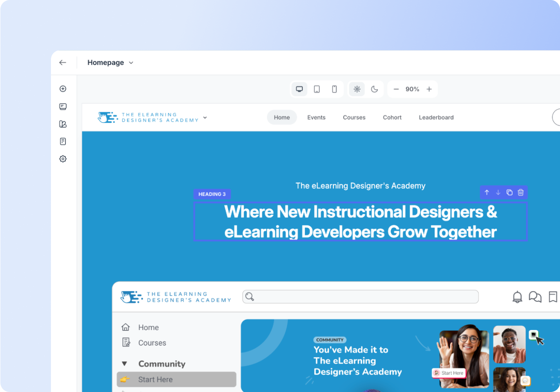The image size is (560, 392).
Task: Collapse the Community section triangle
Action: point(124,364)
